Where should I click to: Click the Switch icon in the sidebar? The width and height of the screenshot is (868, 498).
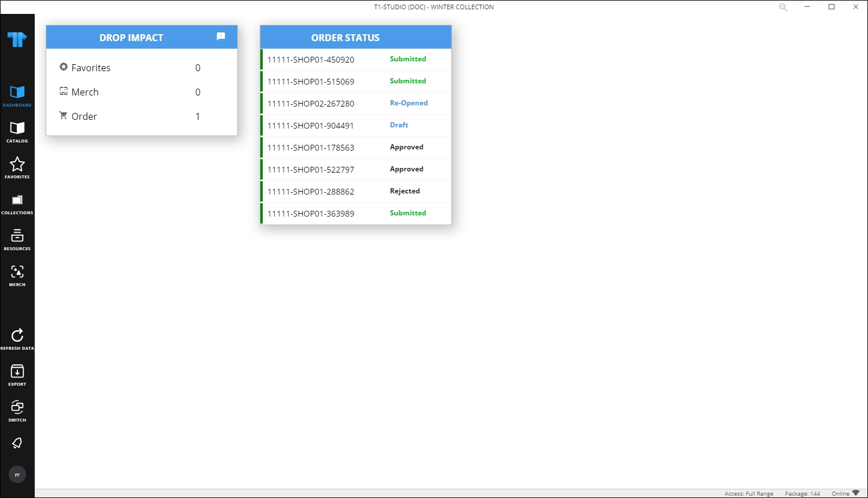[x=17, y=408]
